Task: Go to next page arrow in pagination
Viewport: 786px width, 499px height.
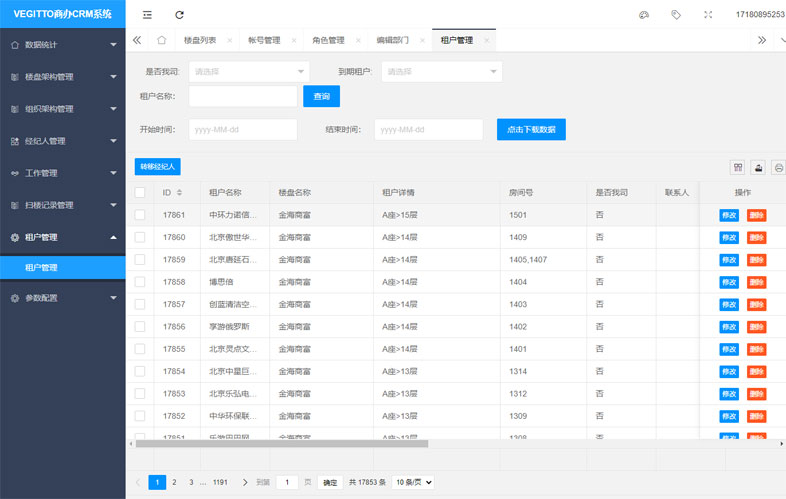Action: (x=245, y=482)
